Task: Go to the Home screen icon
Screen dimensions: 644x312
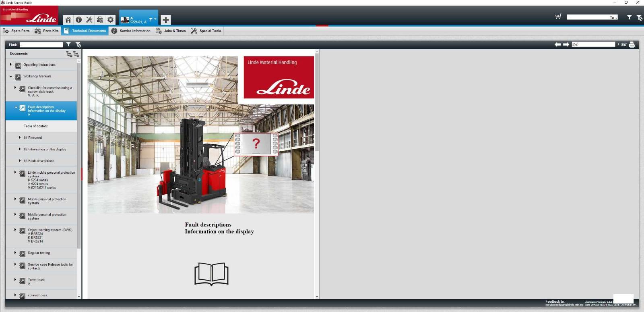Action: point(68,19)
